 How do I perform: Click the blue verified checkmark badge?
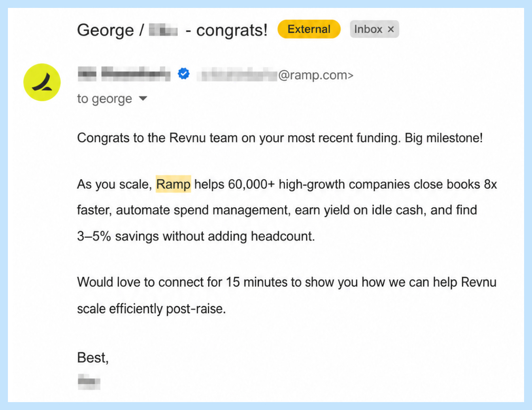[x=183, y=73]
